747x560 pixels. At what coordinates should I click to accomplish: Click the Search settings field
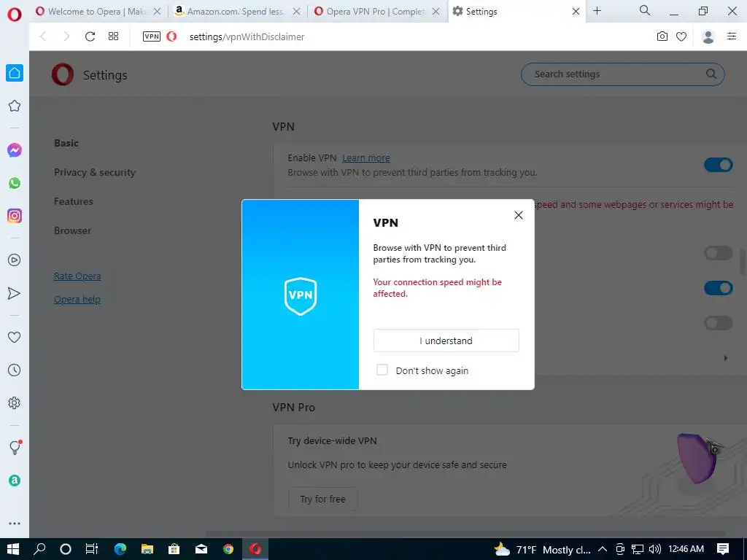tap(623, 74)
